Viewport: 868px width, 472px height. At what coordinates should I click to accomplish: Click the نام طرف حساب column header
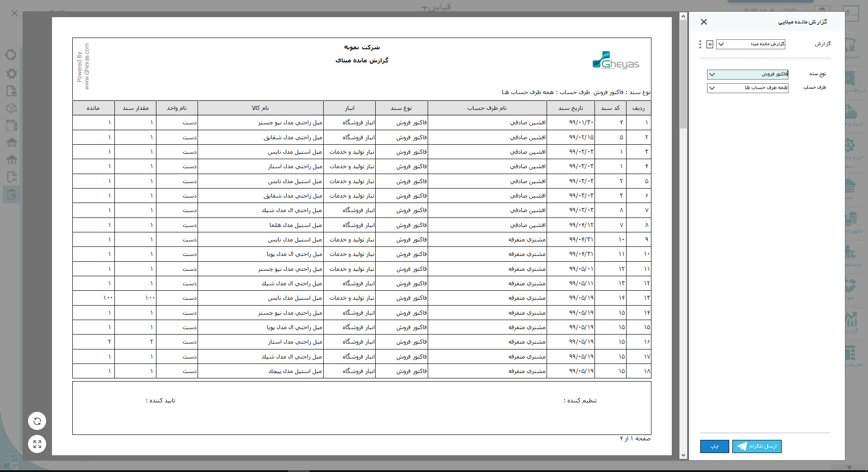487,108
